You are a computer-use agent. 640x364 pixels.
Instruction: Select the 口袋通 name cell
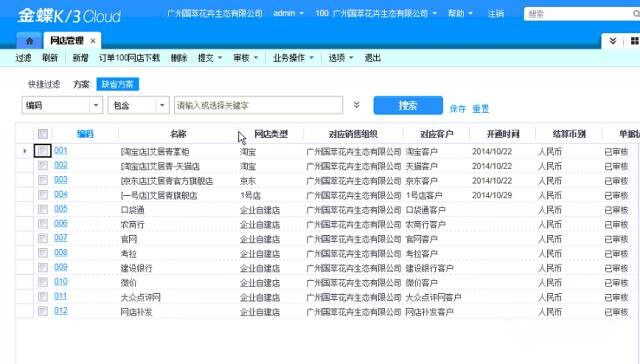(x=133, y=210)
